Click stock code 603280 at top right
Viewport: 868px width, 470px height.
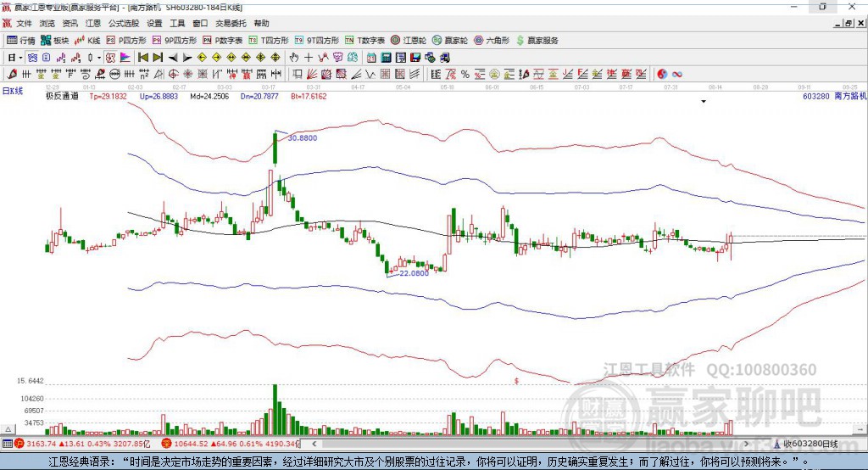point(816,96)
